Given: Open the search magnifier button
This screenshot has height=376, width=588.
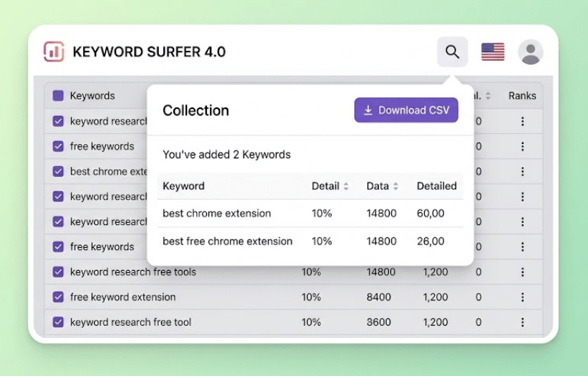Looking at the screenshot, I should pos(452,52).
